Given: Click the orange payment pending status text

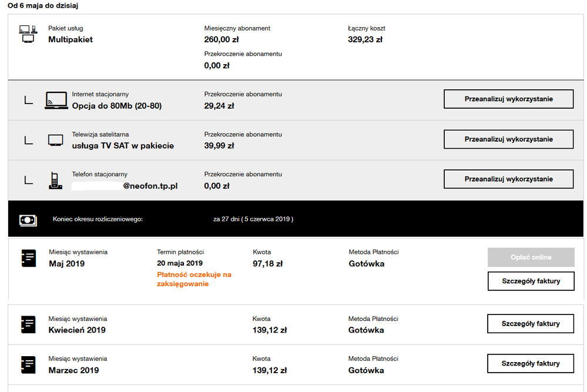Looking at the screenshot, I should point(194,279).
